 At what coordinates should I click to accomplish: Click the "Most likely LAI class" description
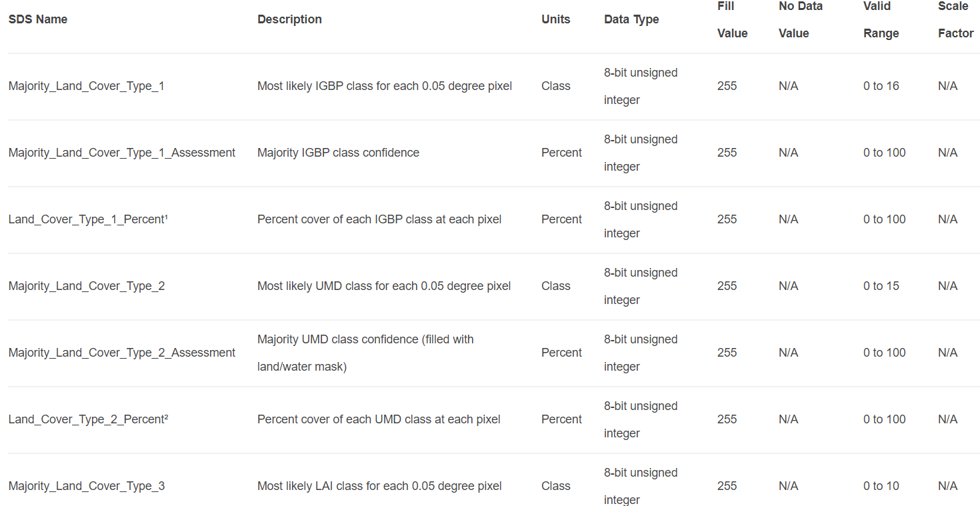[379, 486]
